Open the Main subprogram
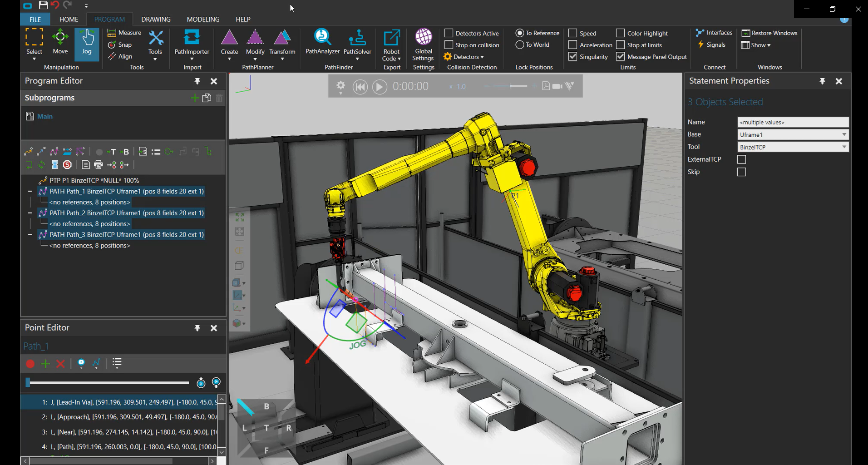Viewport: 868px width, 465px height. [45, 116]
